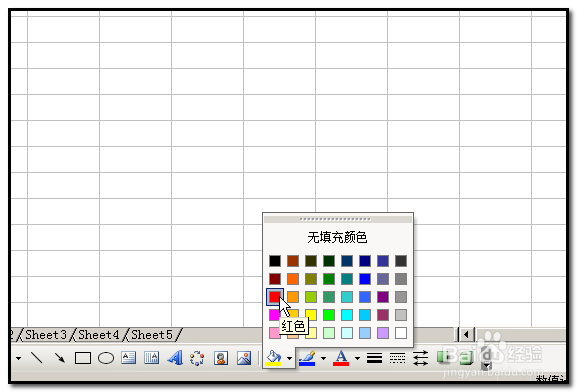Pick the blue-gray swatch
Screen dimensions: 577x392
point(383,279)
